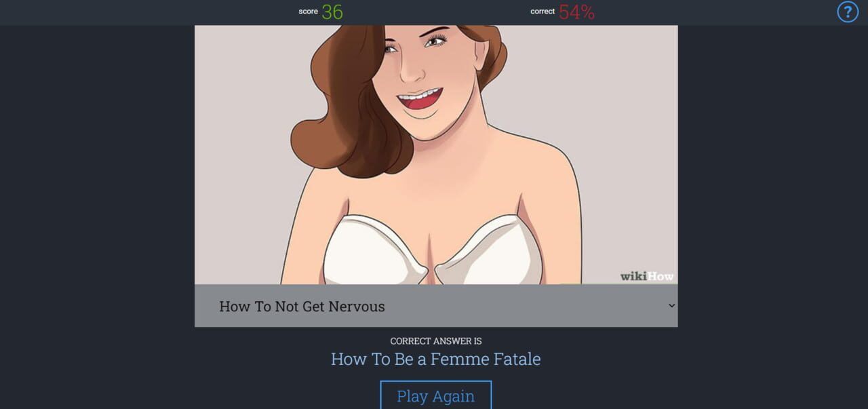Click the wikiHow illustration image
This screenshot has width=868, height=409.
point(436,155)
